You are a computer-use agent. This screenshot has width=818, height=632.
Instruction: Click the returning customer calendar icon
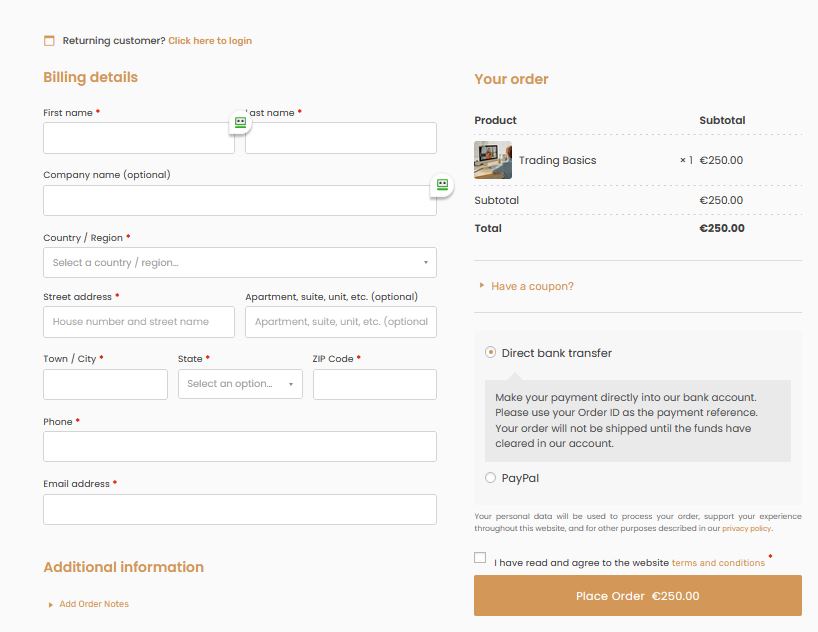coord(49,41)
